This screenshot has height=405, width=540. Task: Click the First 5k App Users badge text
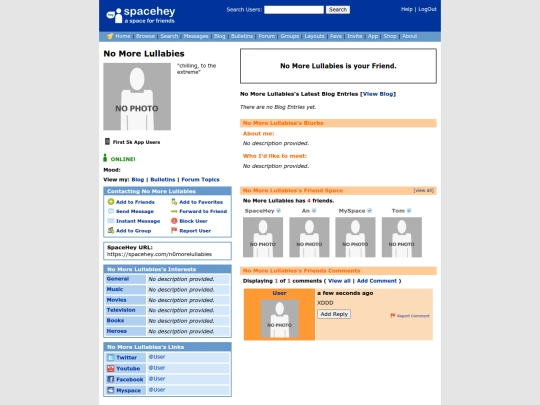click(x=136, y=142)
